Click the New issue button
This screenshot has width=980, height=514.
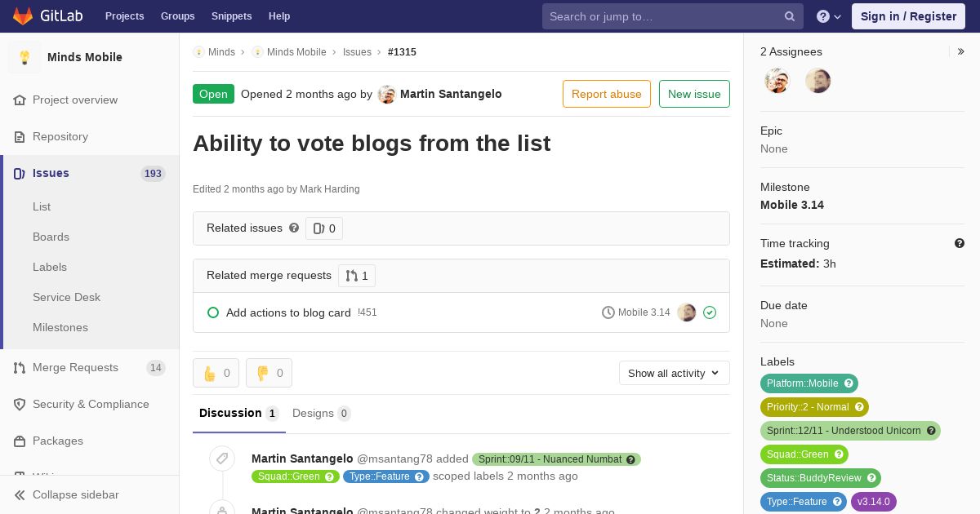tap(694, 94)
